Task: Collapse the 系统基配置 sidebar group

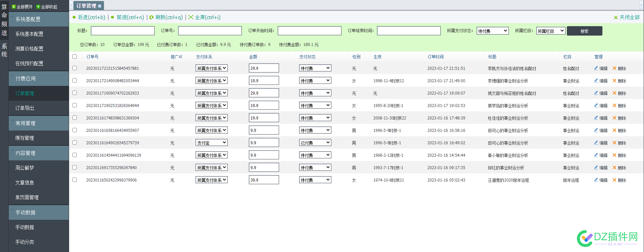Action: (39, 19)
